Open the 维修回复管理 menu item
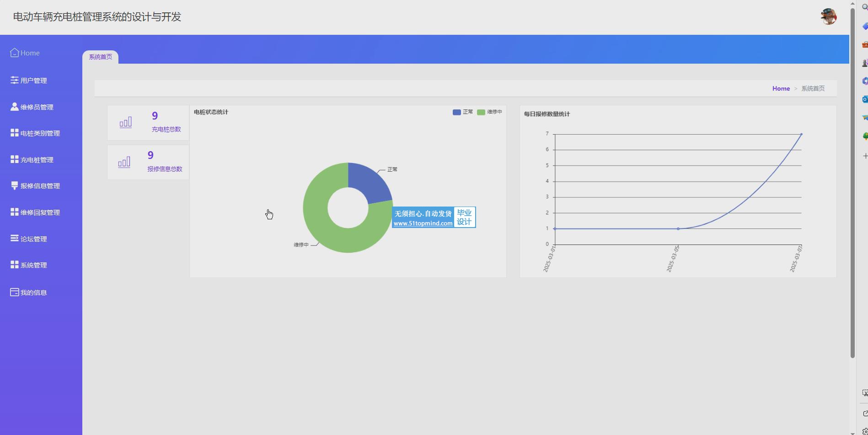Viewport: 868px width, 435px height. (x=40, y=212)
